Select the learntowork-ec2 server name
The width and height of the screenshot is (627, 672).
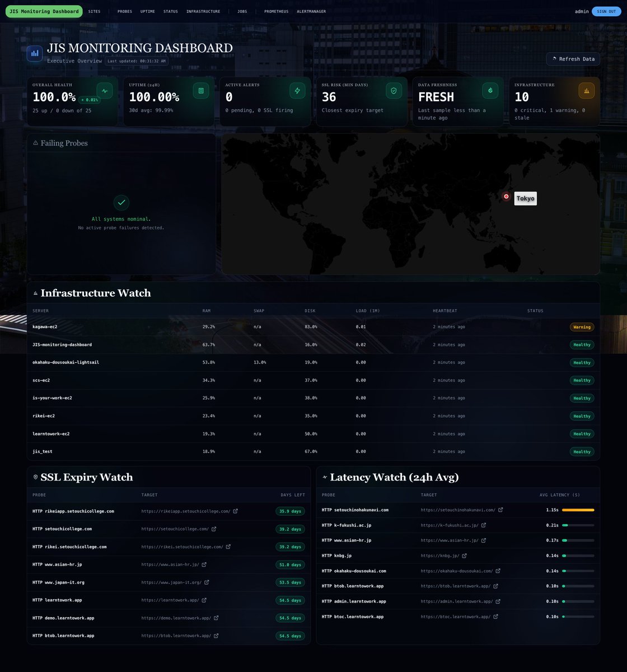coord(51,434)
